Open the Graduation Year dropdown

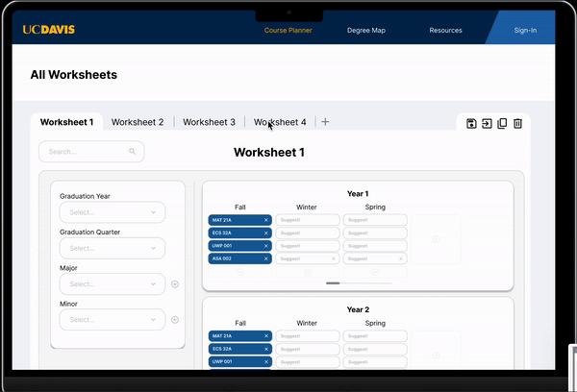point(113,212)
